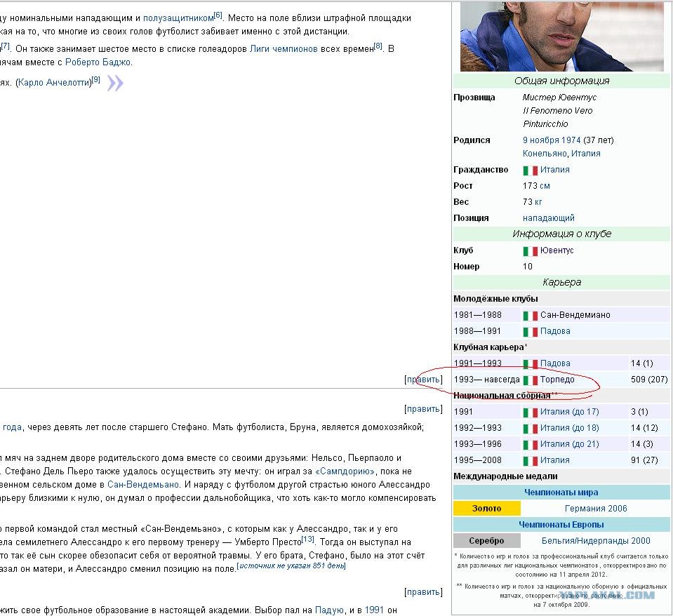Follow the Чемпионаты мира header link
673x616 pixels.
tap(561, 493)
